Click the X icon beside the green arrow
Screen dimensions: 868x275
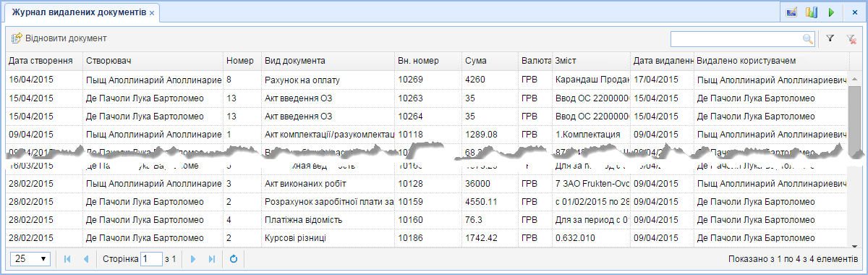click(854, 12)
